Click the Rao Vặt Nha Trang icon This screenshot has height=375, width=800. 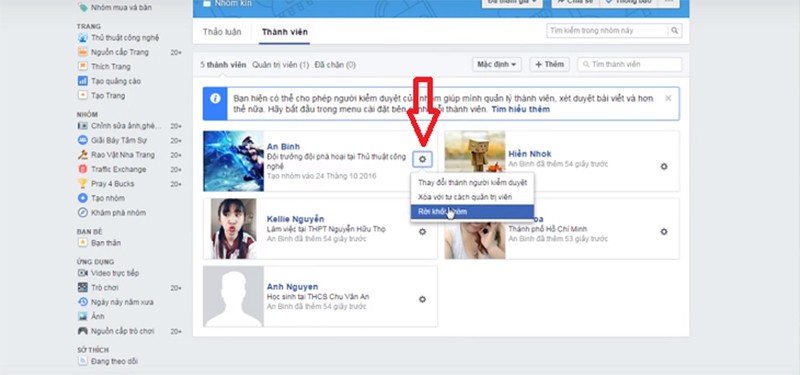coord(83,155)
